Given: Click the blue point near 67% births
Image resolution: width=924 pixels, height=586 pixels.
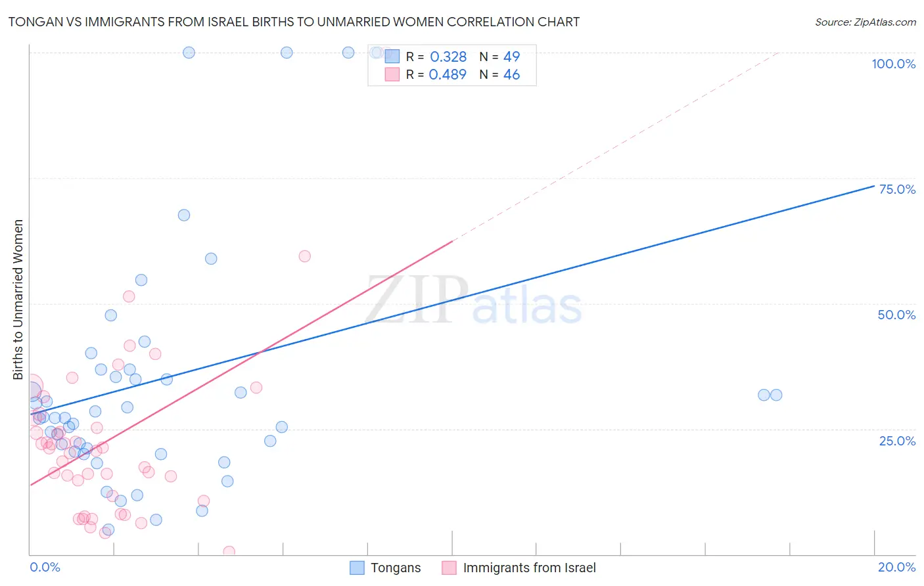Looking at the screenshot, I should pos(184,215).
